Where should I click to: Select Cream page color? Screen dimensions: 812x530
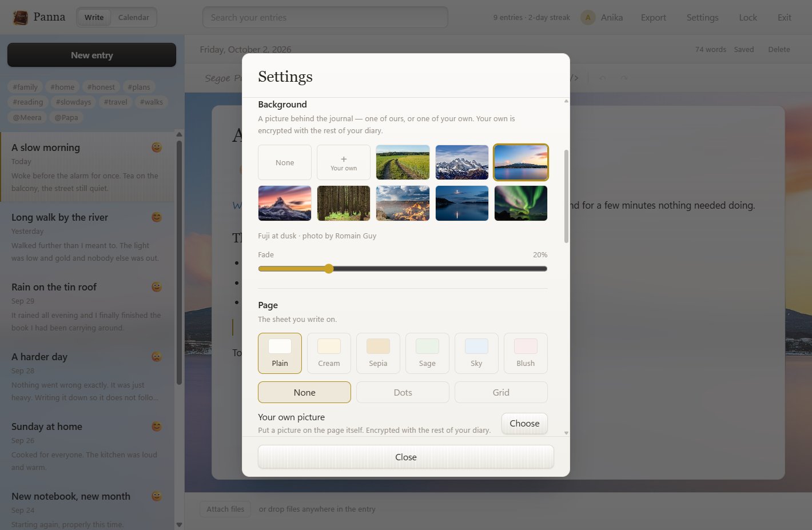coord(329,353)
